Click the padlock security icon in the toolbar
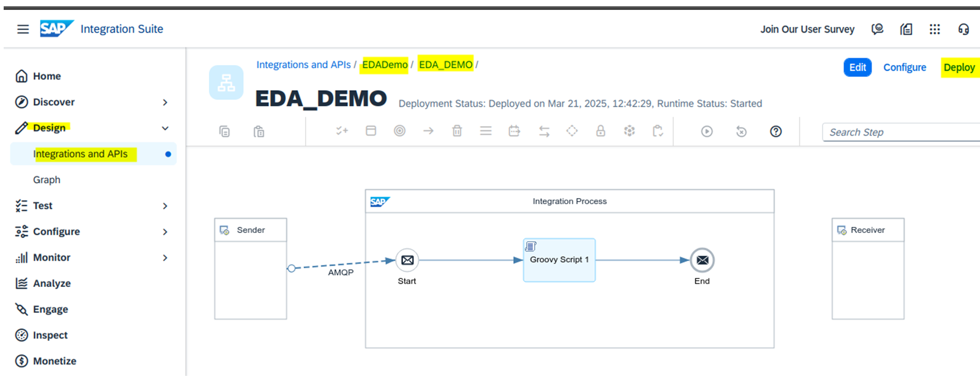The height and width of the screenshot is (382, 980). pos(601,131)
